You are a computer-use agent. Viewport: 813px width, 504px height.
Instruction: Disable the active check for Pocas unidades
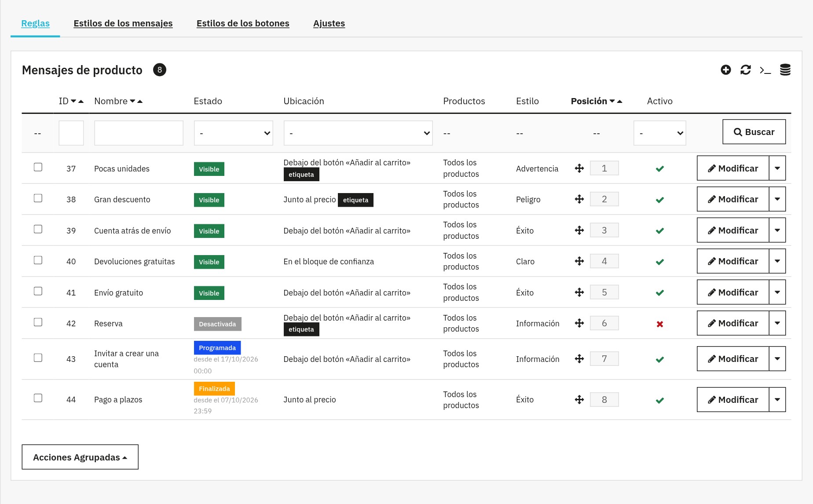(x=660, y=169)
